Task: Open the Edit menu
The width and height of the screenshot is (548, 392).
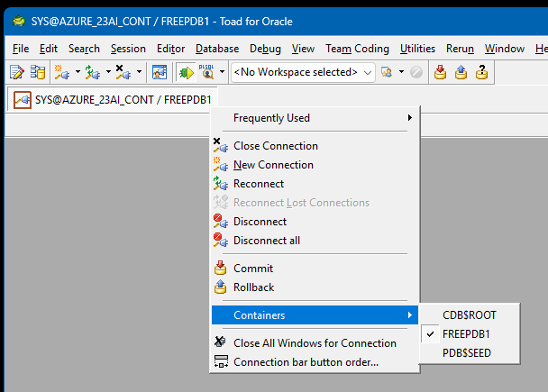Action: (49, 49)
